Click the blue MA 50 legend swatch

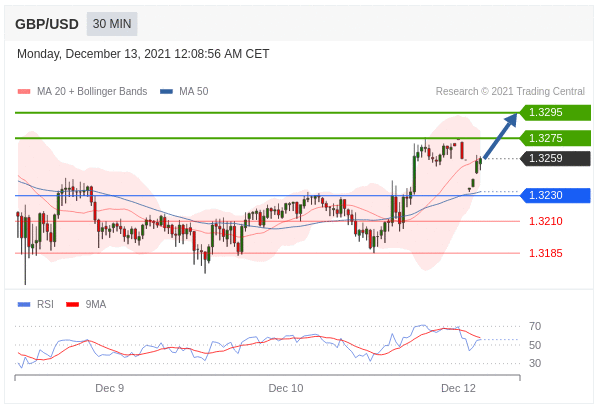click(166, 92)
